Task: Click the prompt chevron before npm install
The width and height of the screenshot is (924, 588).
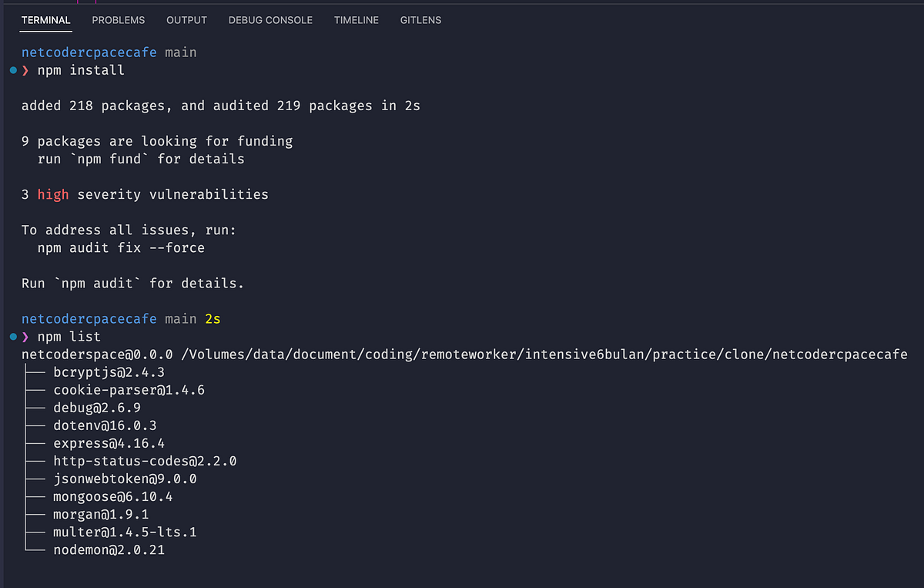Action: pyautogui.click(x=24, y=70)
